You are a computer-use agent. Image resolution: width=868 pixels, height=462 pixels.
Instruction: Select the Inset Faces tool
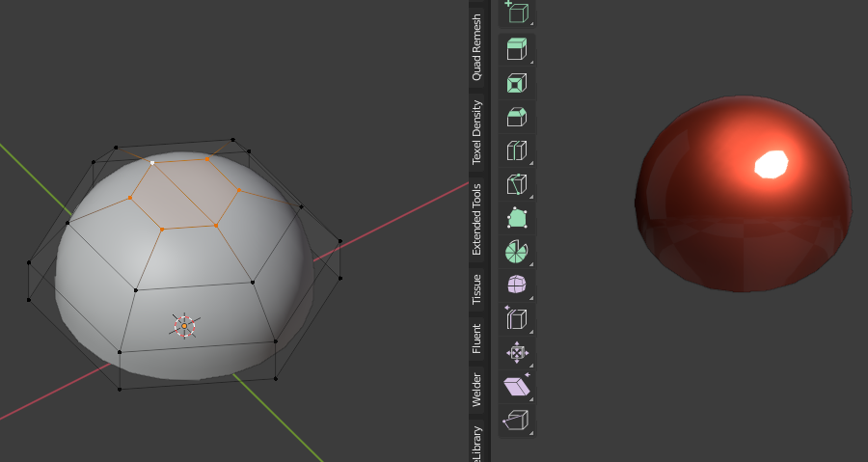517,84
